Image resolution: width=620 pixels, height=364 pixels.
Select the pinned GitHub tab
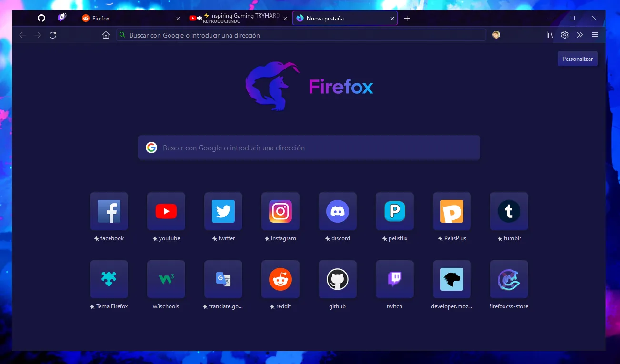tap(41, 18)
